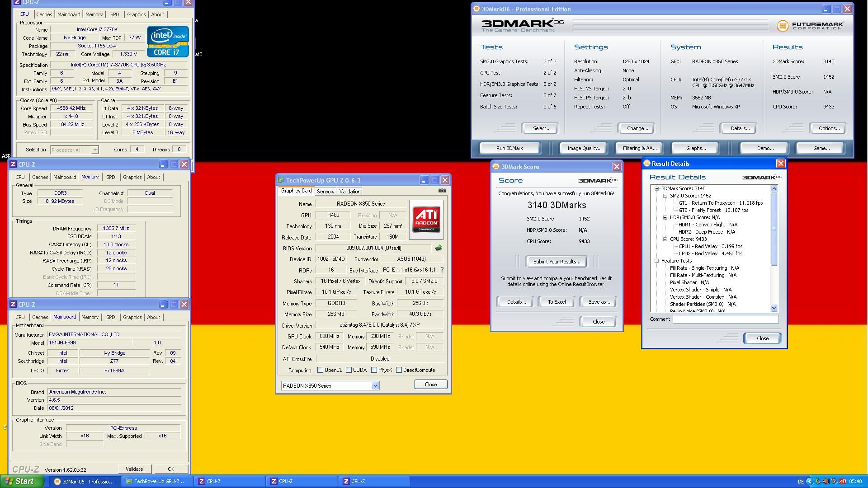Viewport: 868px width, 488px height.
Task: Click the CPU-Z Validate button
Action: tap(134, 469)
